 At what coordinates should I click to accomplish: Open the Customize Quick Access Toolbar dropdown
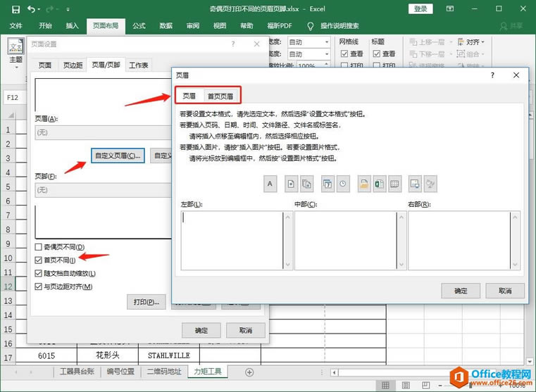pyautogui.click(x=68, y=9)
